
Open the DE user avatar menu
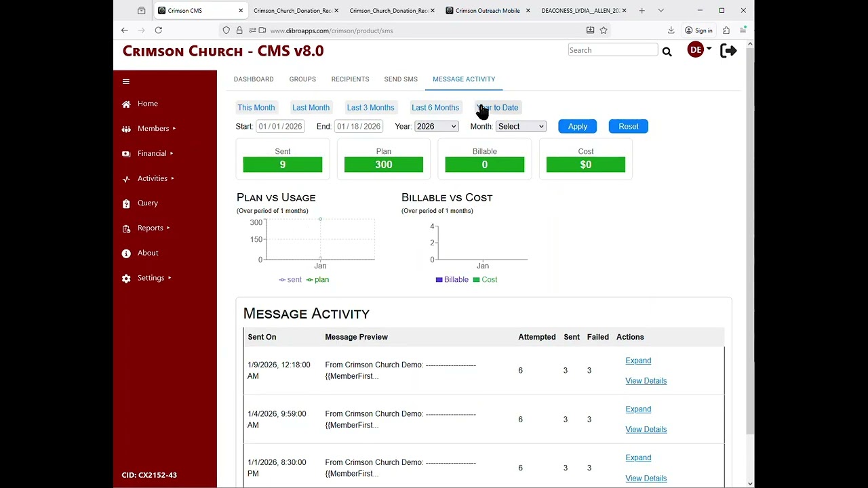click(x=699, y=50)
